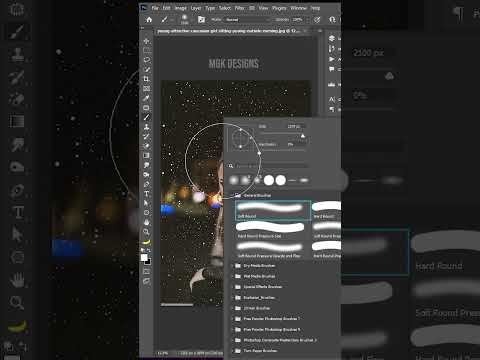Open the Plugins menu
Image resolution: width=480 pixels, height=360 pixels.
tap(279, 8)
